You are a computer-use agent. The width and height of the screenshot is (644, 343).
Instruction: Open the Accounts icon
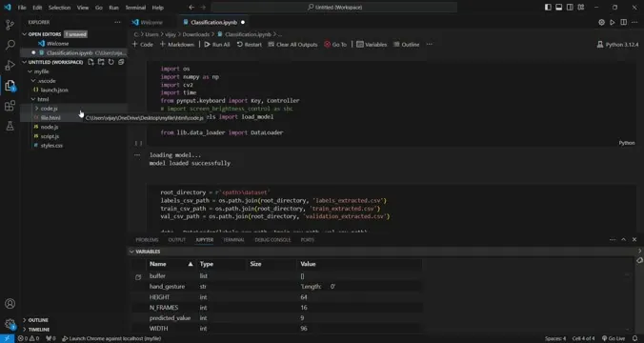10,304
